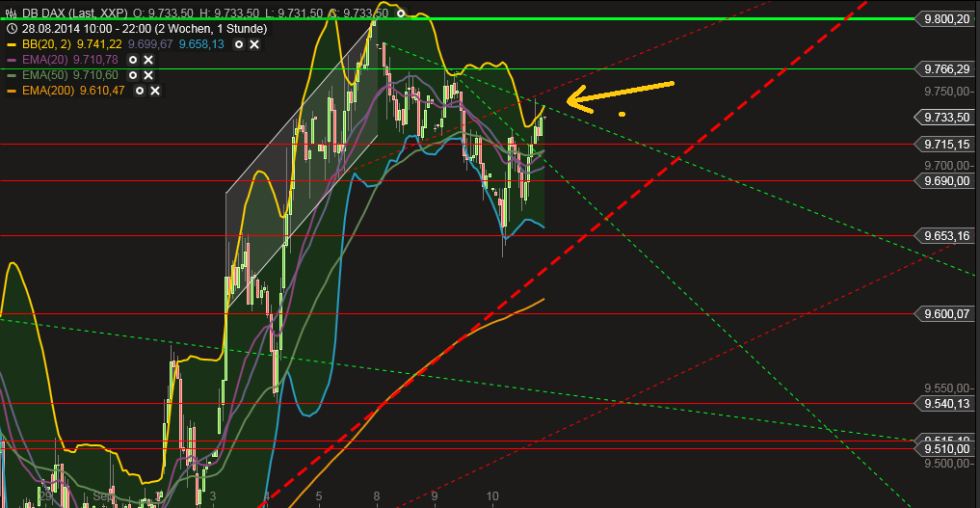The width and height of the screenshot is (980, 508).
Task: Select the current price tag 9.733,50
Action: 946,118
